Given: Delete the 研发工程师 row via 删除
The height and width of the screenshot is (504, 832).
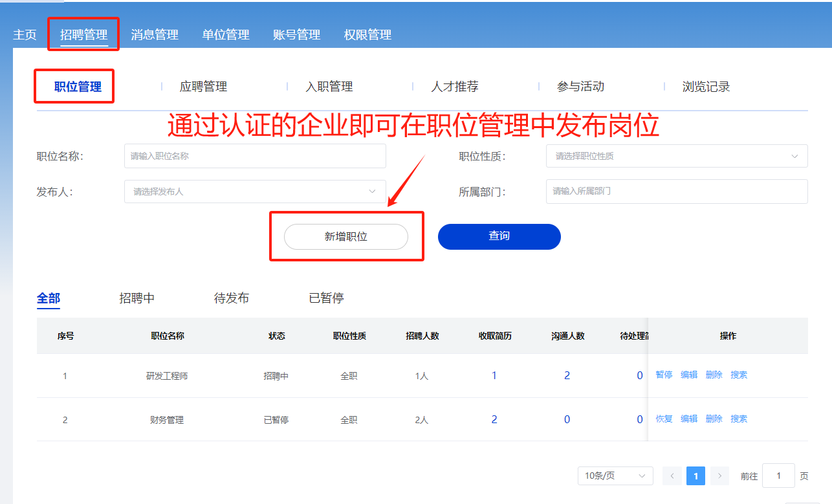Looking at the screenshot, I should click(x=714, y=375).
